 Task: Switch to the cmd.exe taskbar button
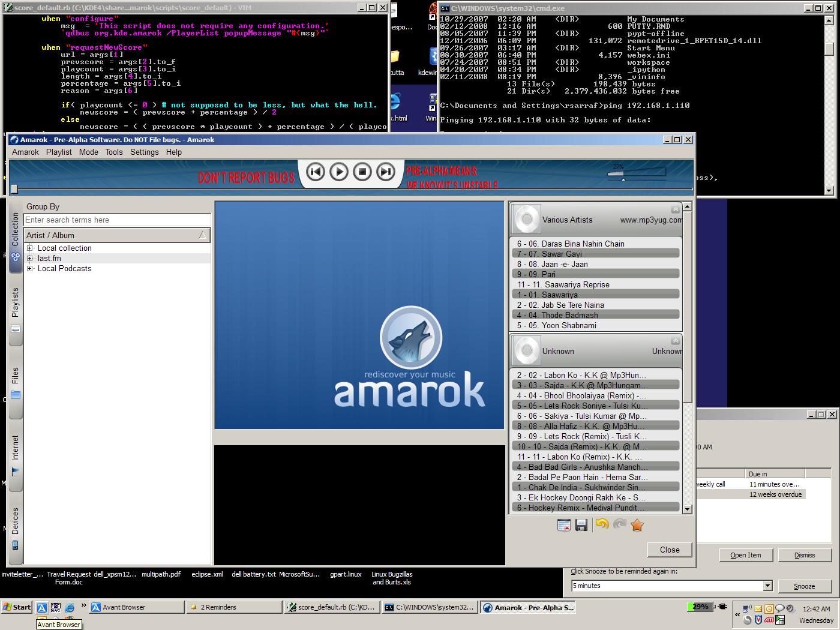pos(430,607)
